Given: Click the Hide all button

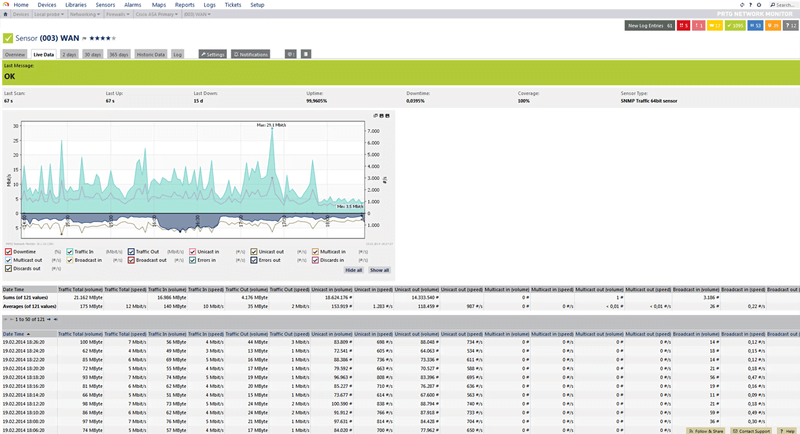Looking at the screenshot, I should pyautogui.click(x=353, y=270).
